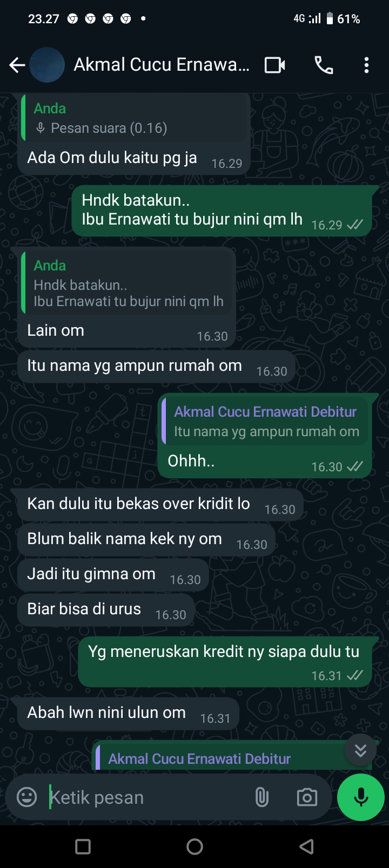
Task: Select message "Yg meneruskan kredit ny siapa dulu tu"
Action: tap(225, 662)
